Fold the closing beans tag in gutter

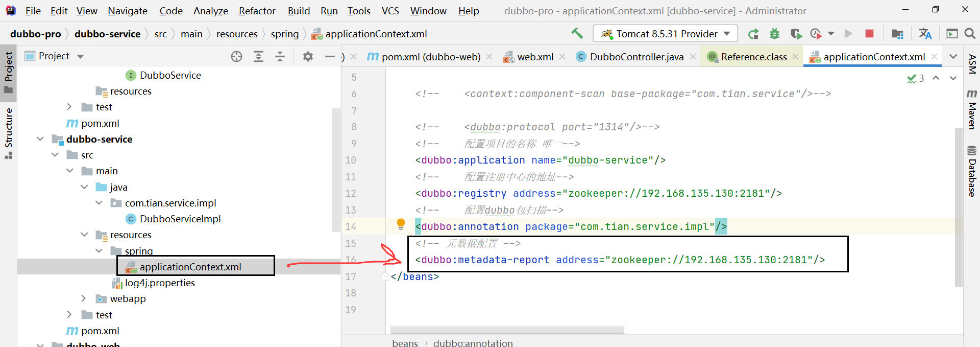[385, 276]
